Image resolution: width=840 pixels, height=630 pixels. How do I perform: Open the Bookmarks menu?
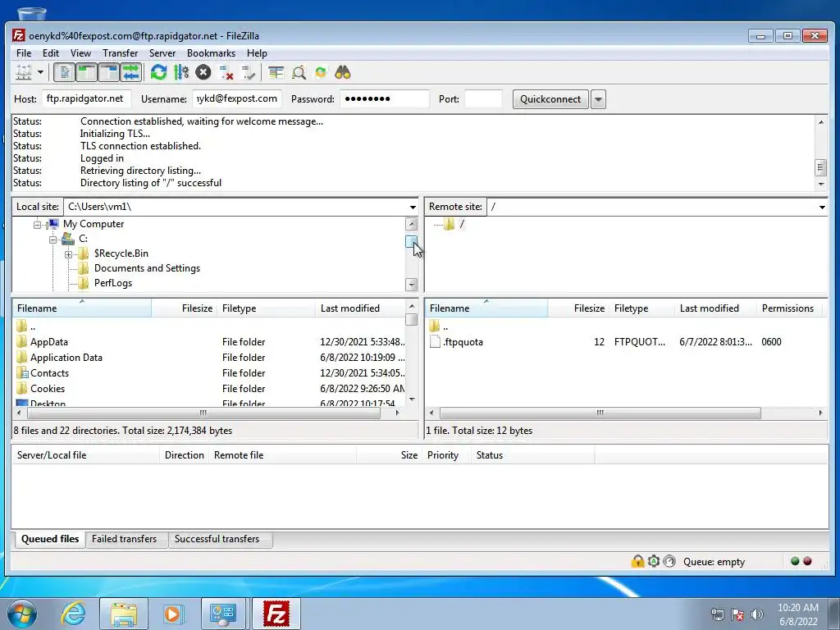[x=211, y=53]
